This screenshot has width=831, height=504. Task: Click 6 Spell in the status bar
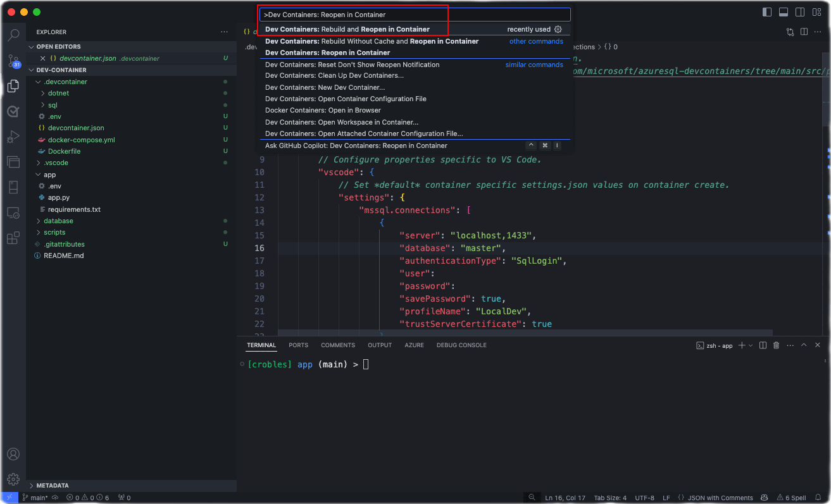[x=792, y=498]
